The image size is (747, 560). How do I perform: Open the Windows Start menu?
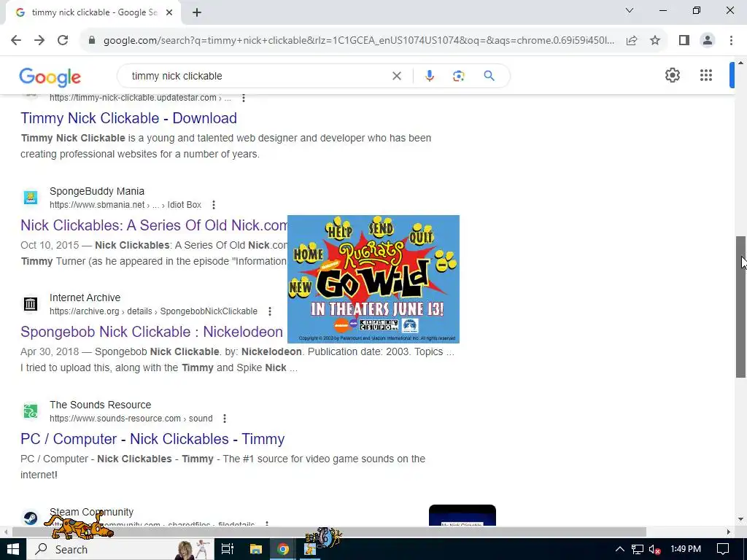tap(13, 549)
